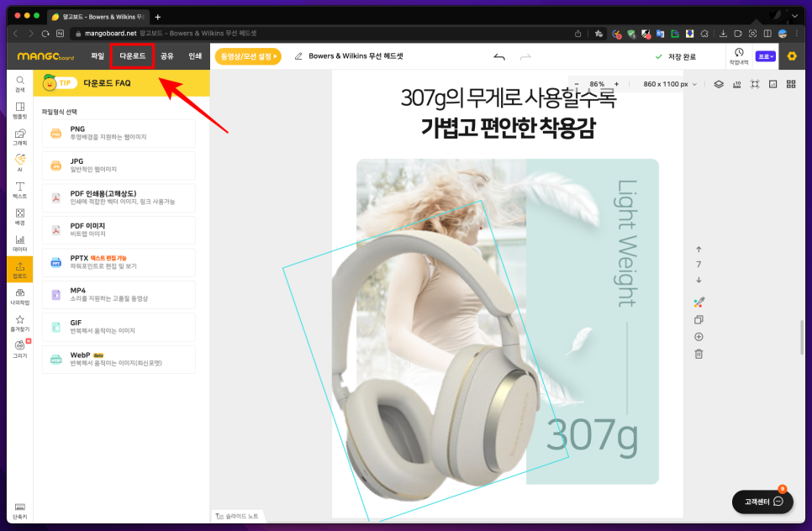Viewport: 812px width, 531px height.
Task: Click the Mangoboard logo
Action: 45,56
